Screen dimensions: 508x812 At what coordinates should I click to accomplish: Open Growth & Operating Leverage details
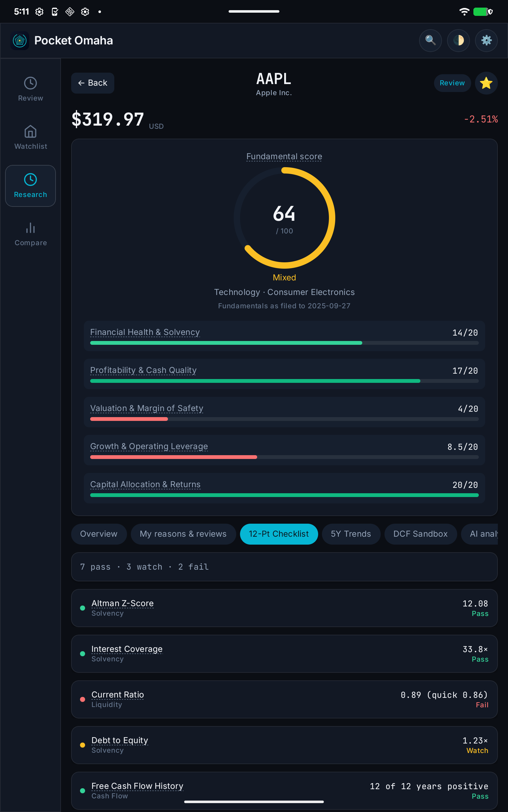pos(284,450)
